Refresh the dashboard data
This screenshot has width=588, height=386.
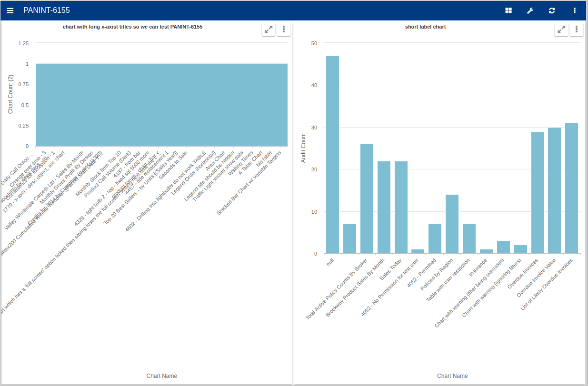pos(552,10)
